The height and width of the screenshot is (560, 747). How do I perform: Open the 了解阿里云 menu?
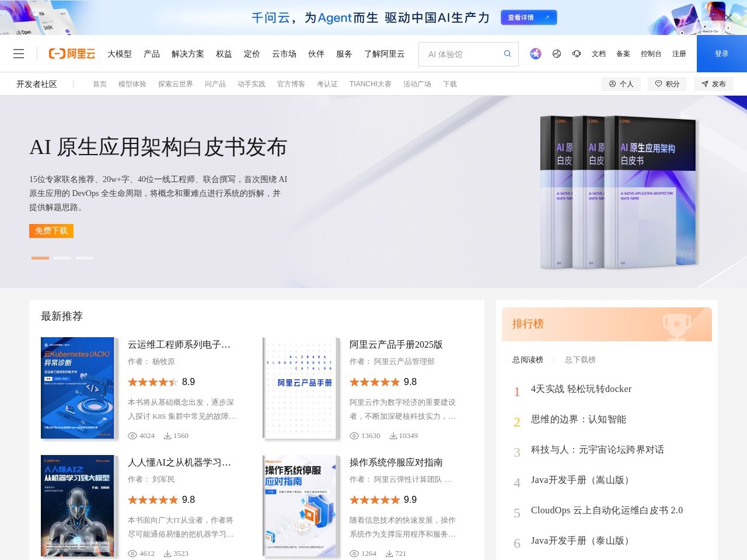(x=385, y=54)
